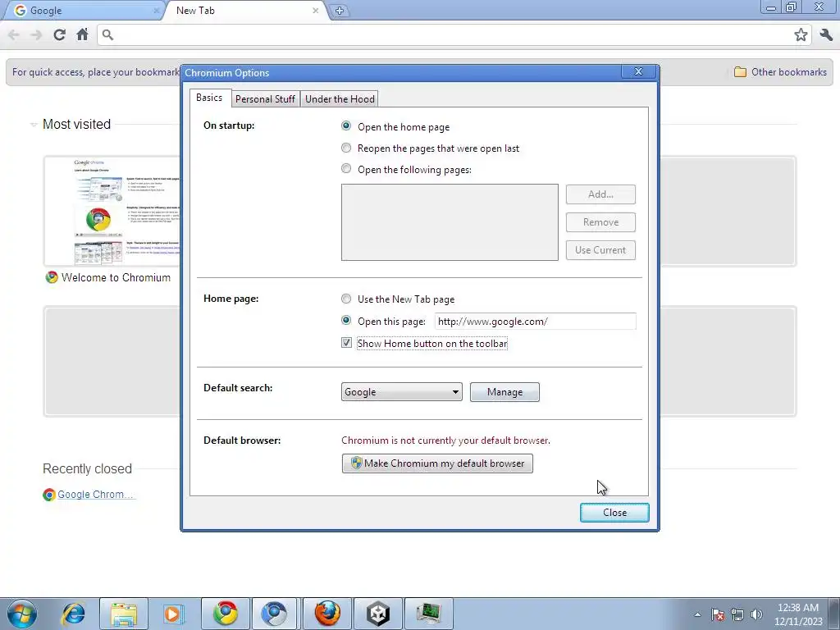Go to the Home page icon
The width and height of the screenshot is (840, 630).
pos(83,34)
